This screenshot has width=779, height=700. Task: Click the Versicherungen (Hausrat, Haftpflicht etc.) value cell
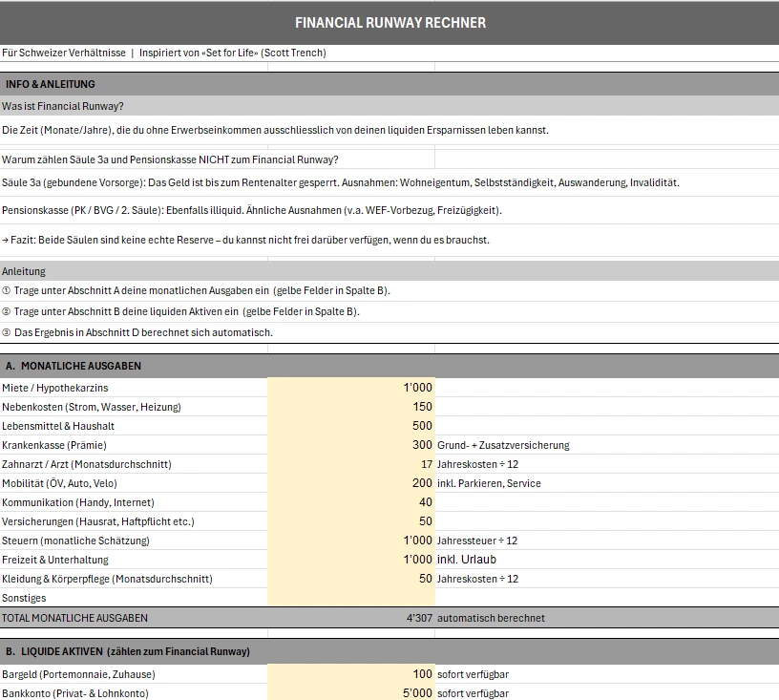point(351,521)
